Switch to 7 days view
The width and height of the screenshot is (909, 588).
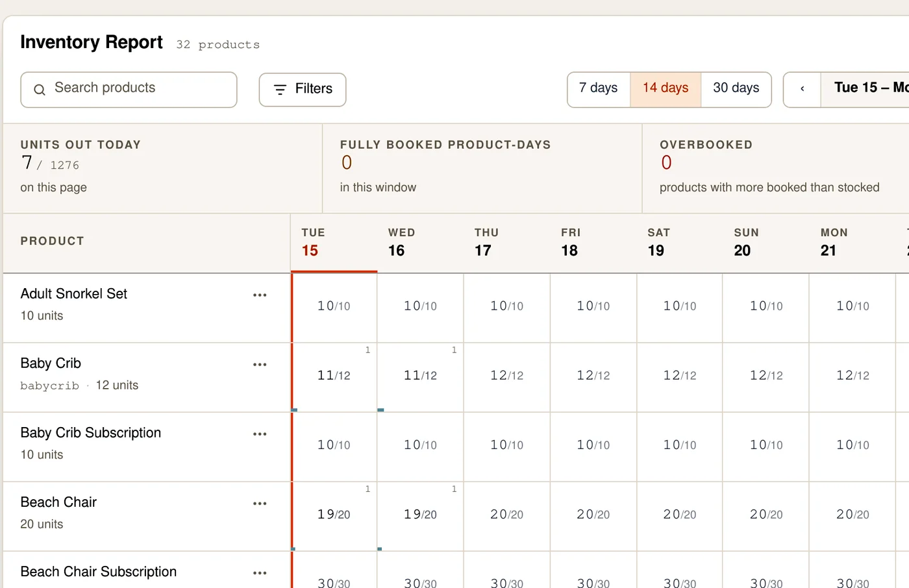pyautogui.click(x=599, y=89)
